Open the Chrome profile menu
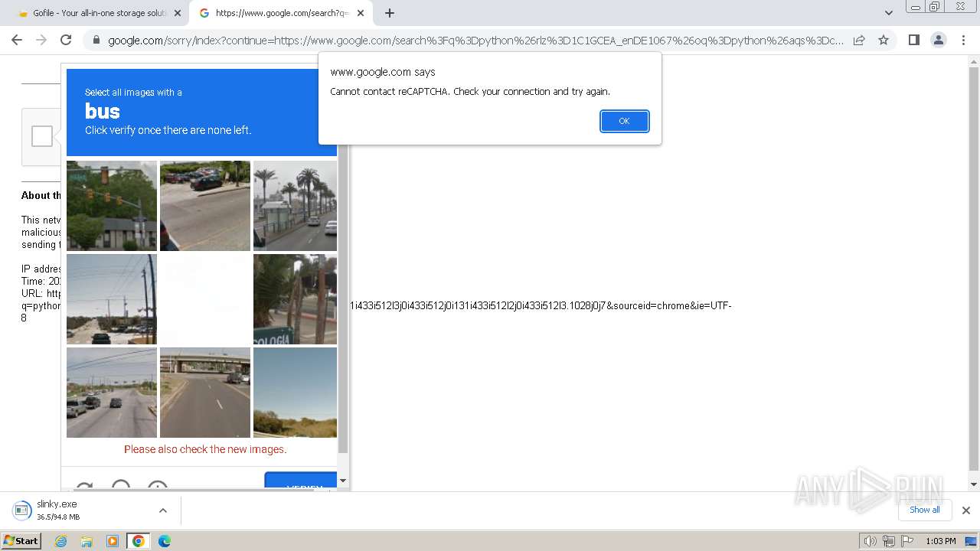 click(x=938, y=40)
